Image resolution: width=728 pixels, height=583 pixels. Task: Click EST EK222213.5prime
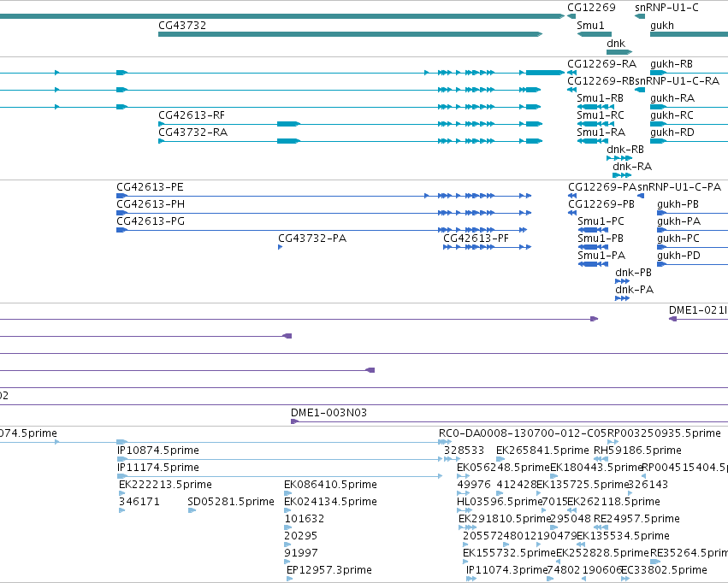(x=165, y=486)
